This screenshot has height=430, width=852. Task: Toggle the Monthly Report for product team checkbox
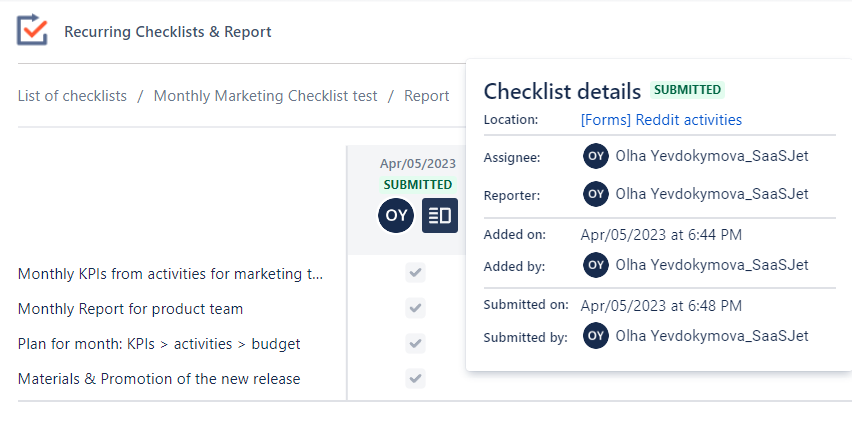[x=416, y=308]
